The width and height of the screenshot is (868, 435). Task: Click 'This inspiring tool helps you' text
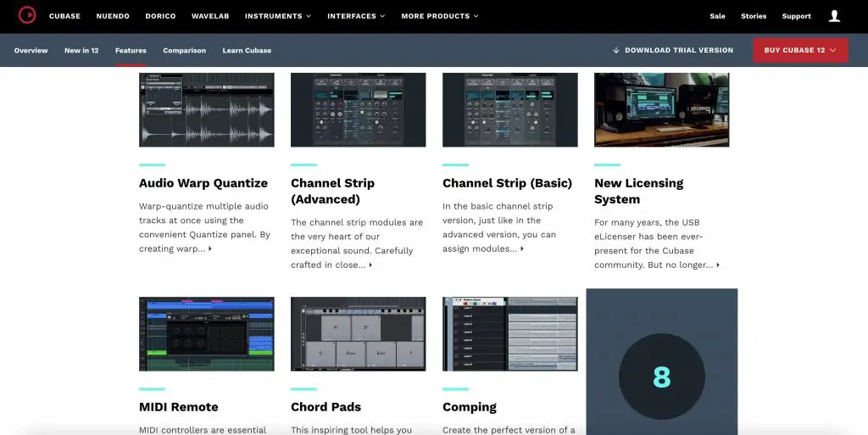click(x=351, y=430)
